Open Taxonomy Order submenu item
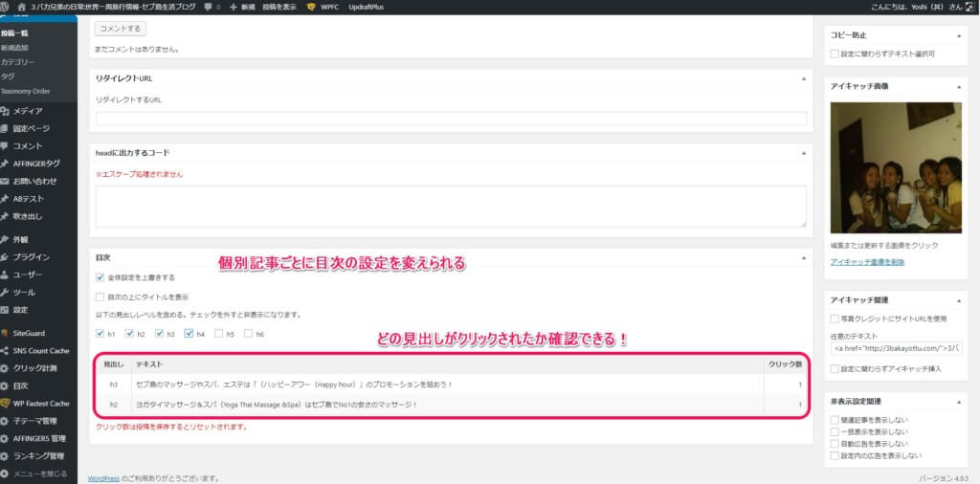980x484 pixels. (25, 91)
